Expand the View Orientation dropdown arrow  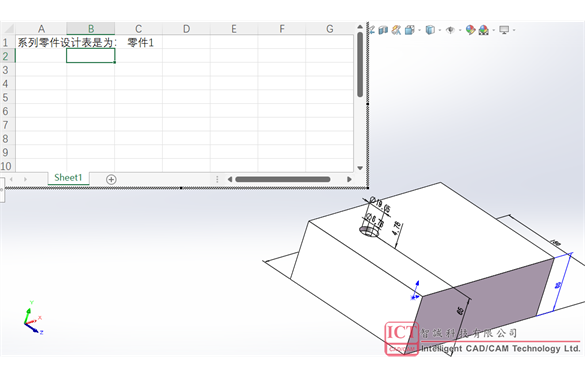(x=420, y=30)
